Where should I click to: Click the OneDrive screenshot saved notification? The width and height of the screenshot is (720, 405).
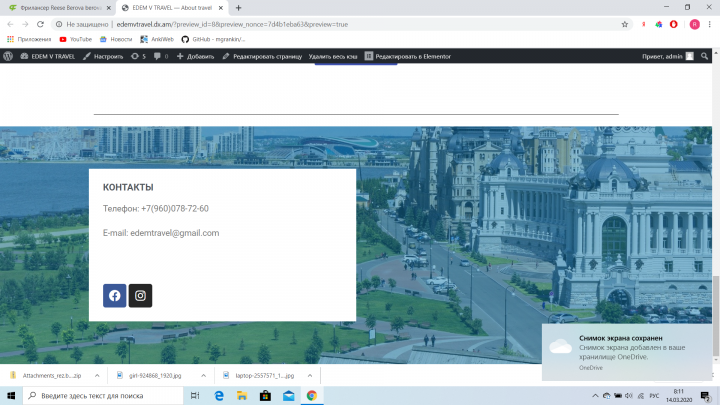click(627, 352)
